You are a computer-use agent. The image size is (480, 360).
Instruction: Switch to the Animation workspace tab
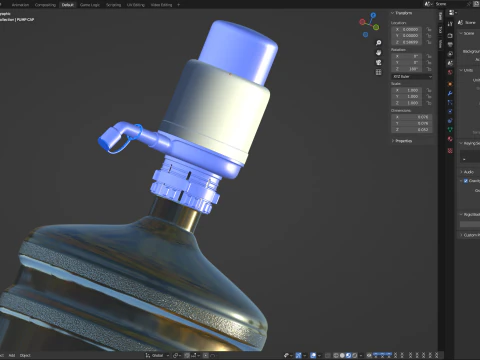[x=20, y=5]
